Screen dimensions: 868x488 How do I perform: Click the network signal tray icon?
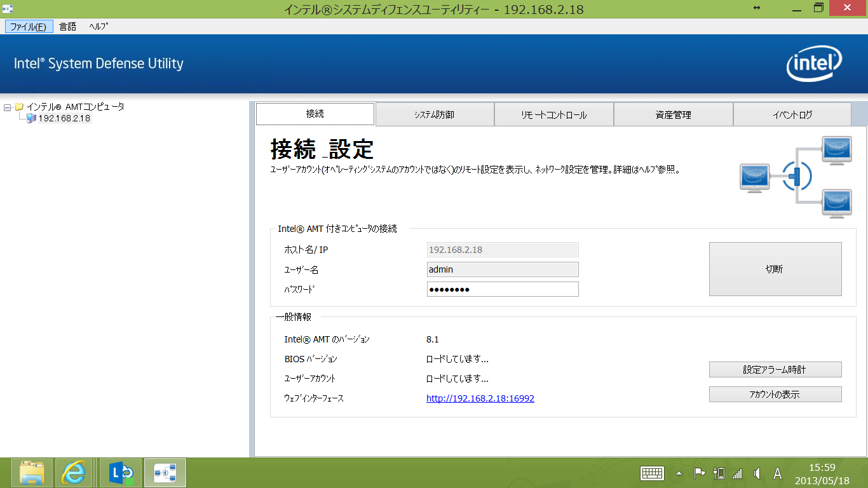click(737, 473)
